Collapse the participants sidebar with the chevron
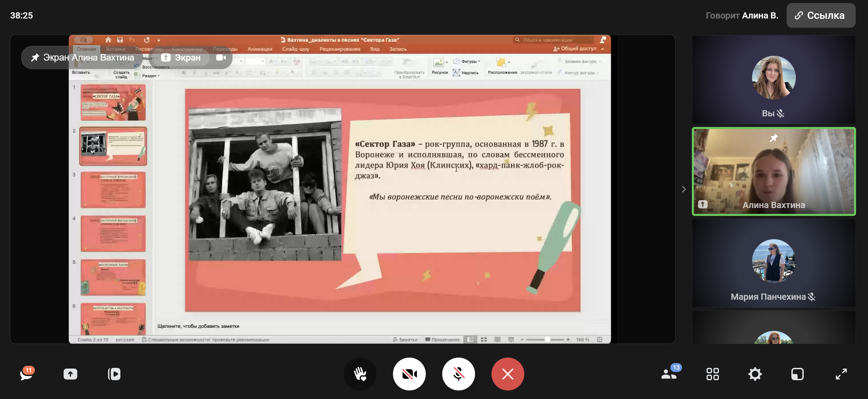Image resolution: width=868 pixels, height=399 pixels. coord(684,189)
